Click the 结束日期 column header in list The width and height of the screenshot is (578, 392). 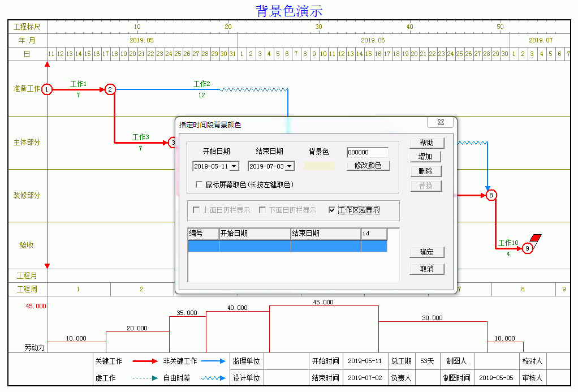(x=326, y=234)
